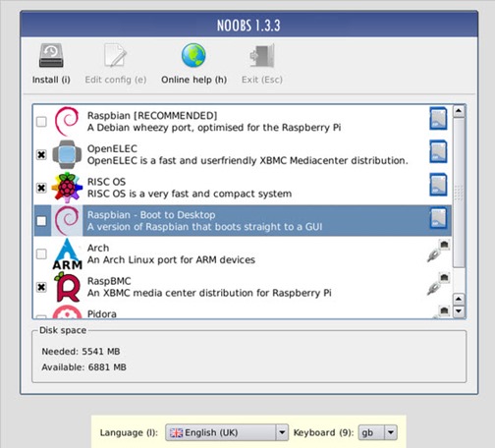Screen dimensions: 495x448
Task: Click the OS list scrollbar handle
Action: 459,193
